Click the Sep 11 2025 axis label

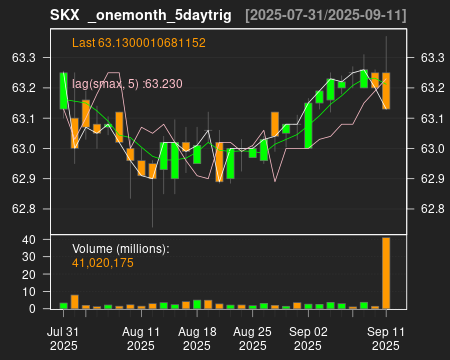click(x=386, y=339)
